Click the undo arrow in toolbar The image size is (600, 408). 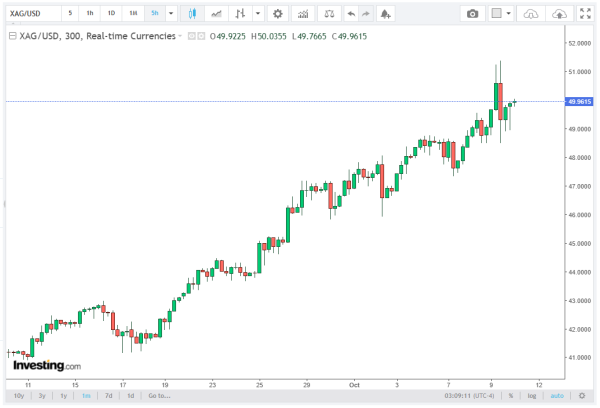tap(349, 14)
